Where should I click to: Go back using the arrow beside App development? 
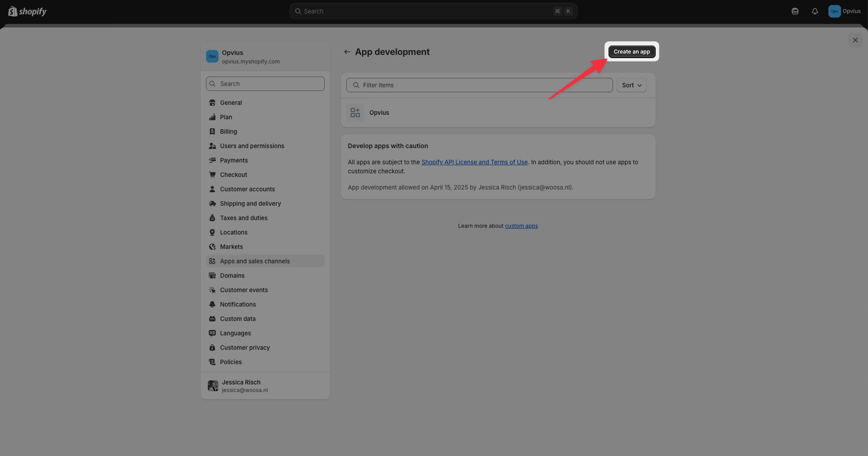[347, 52]
